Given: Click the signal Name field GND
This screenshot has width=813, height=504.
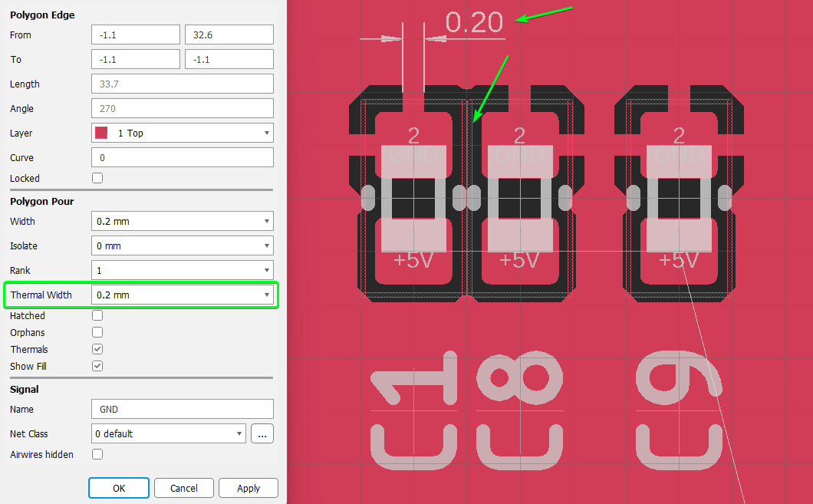Looking at the screenshot, I should pos(183,409).
